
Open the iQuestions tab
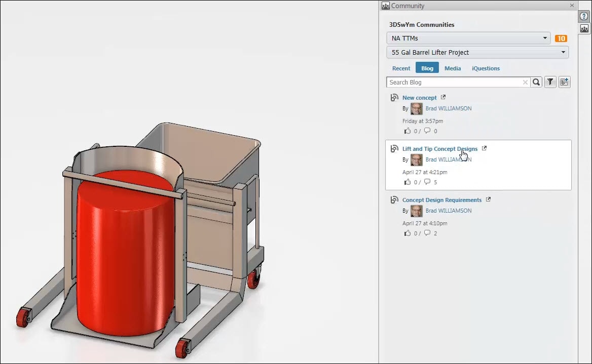tap(486, 68)
